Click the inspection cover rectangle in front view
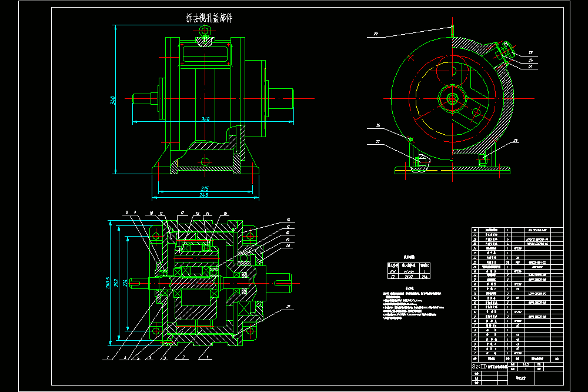Viewport: 588px width, 392px height. [x=205, y=54]
